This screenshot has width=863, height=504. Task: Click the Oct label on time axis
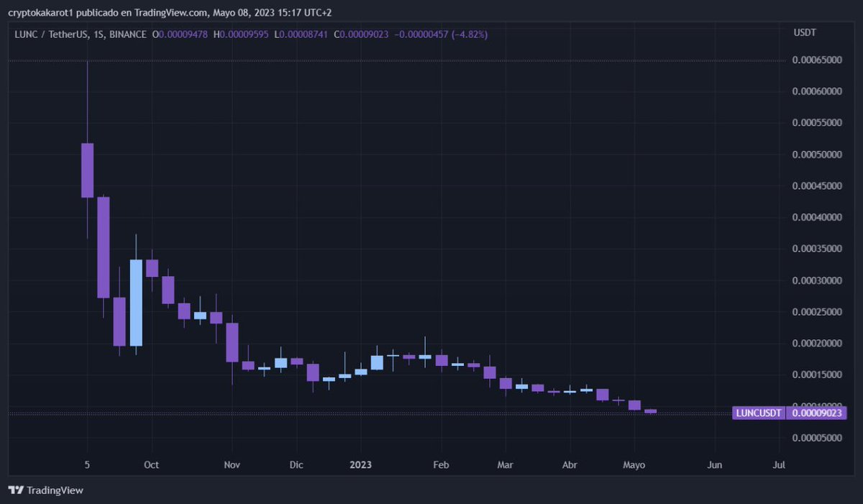(151, 465)
